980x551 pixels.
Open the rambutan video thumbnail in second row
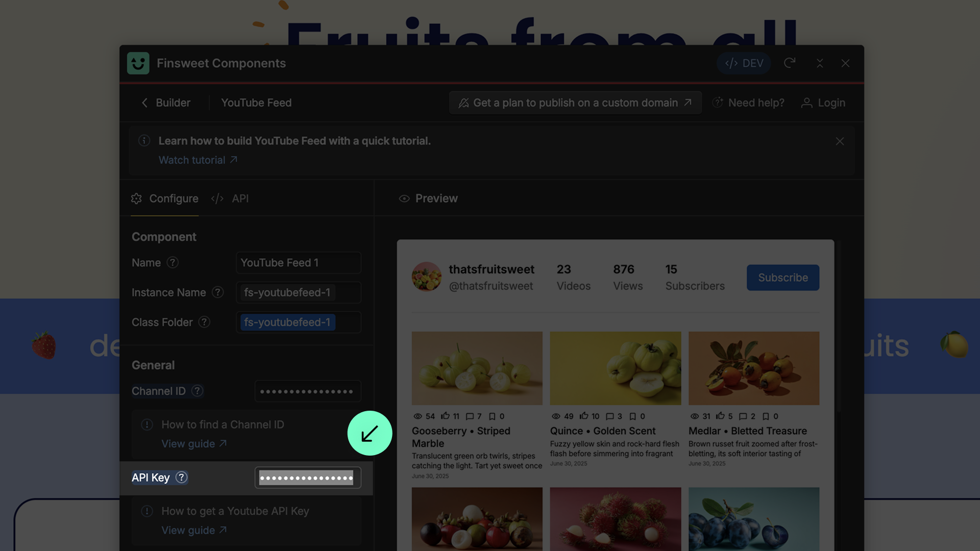[x=616, y=519]
